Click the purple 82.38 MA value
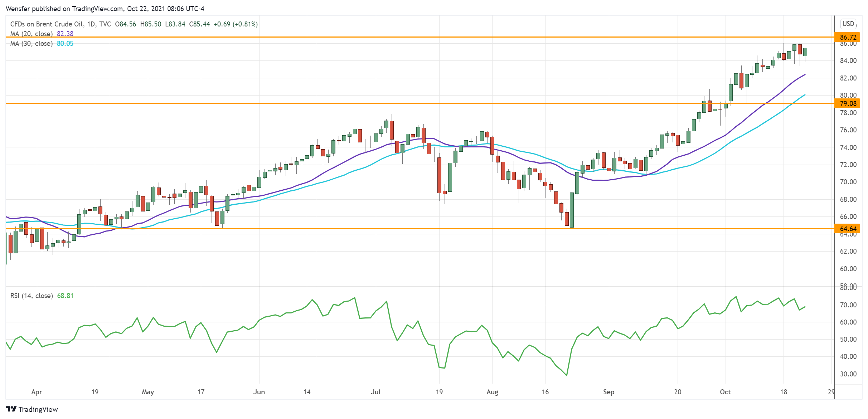 click(65, 34)
